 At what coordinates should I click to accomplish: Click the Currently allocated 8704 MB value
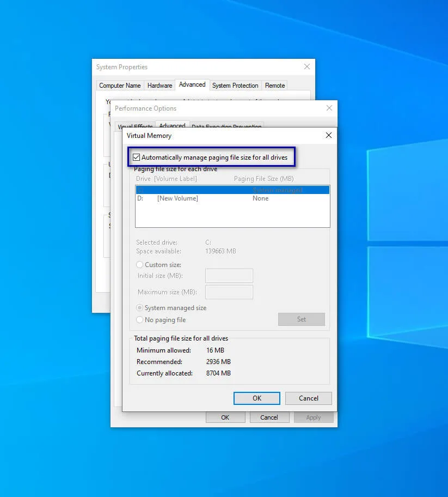[218, 373]
